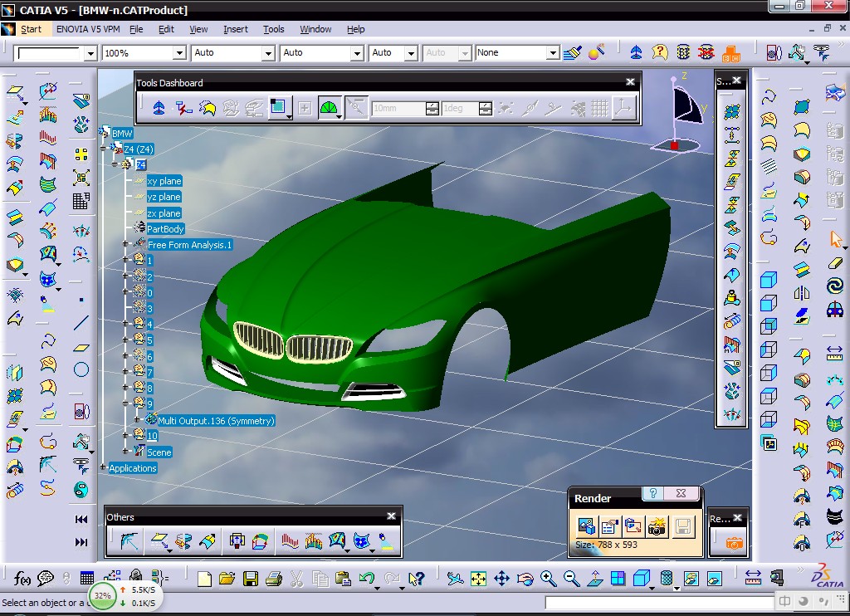Select the Pan four-arrow icon

click(501, 579)
